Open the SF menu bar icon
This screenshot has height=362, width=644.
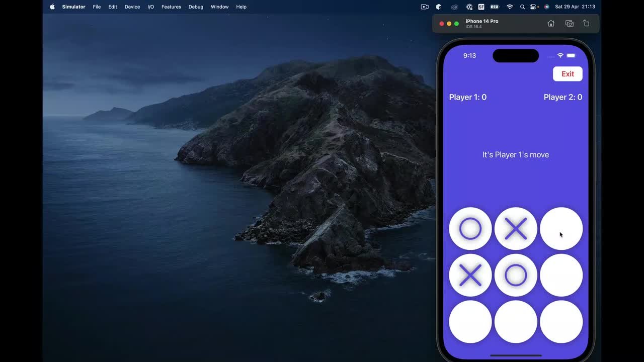481,7
